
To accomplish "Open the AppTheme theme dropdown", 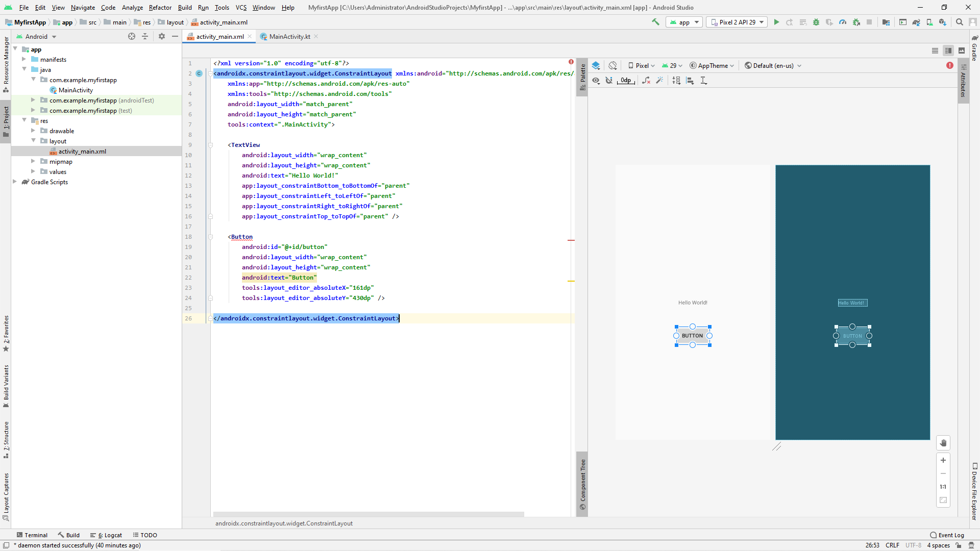I will pos(712,65).
